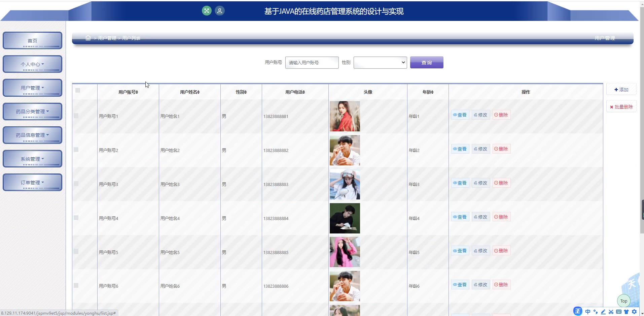644x316 pixels.
Task: Sort table by 年龄 column
Action: coord(428,92)
